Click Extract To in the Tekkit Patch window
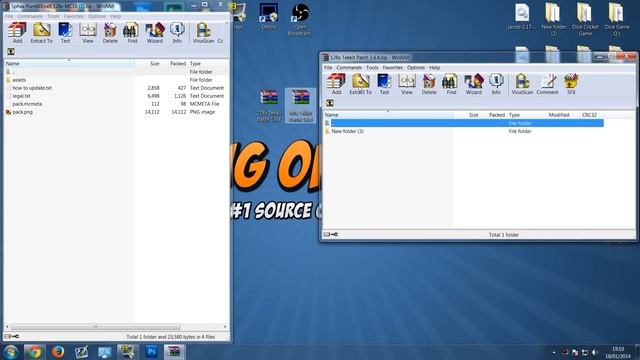 tap(360, 84)
